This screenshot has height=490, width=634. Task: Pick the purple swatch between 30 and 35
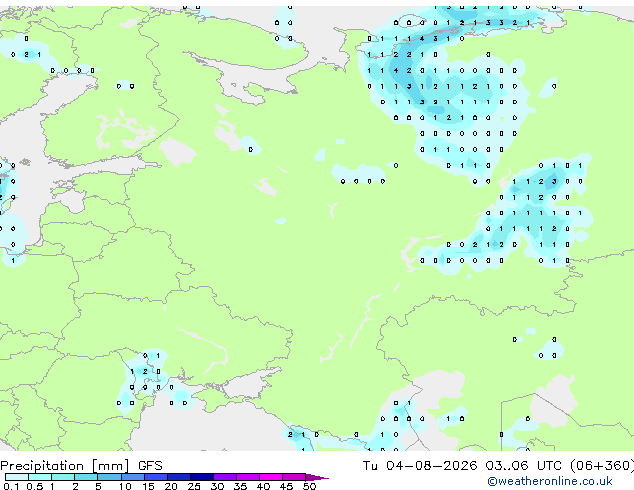pos(225,477)
